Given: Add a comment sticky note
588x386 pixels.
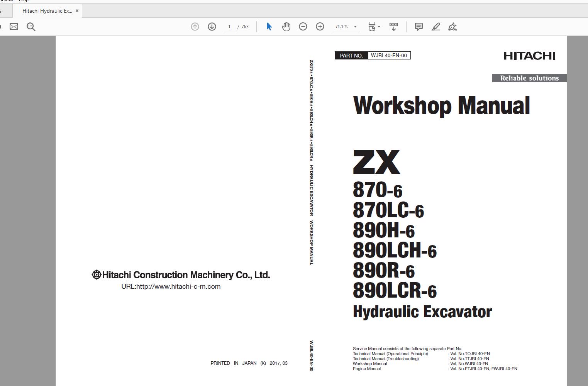Looking at the screenshot, I should tap(419, 27).
